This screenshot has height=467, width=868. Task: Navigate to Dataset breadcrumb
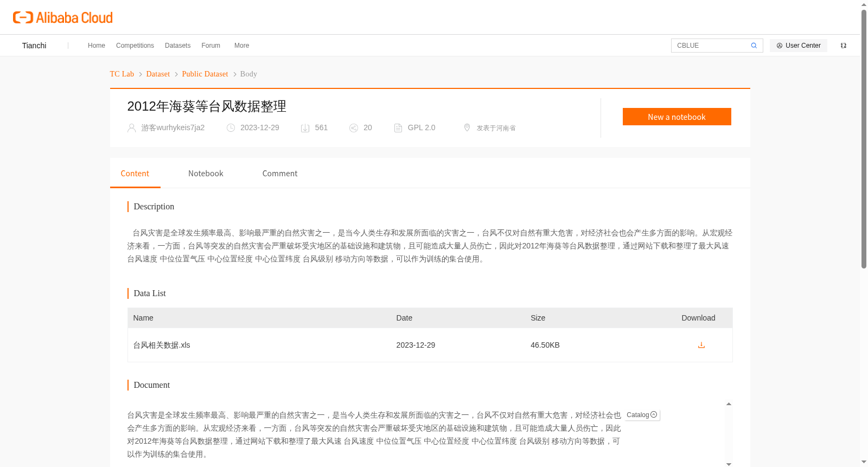pyautogui.click(x=158, y=74)
